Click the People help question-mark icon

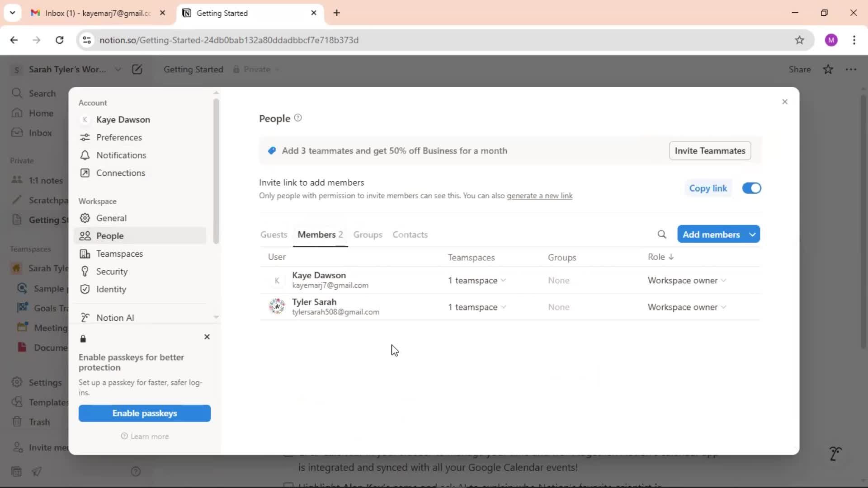click(298, 118)
